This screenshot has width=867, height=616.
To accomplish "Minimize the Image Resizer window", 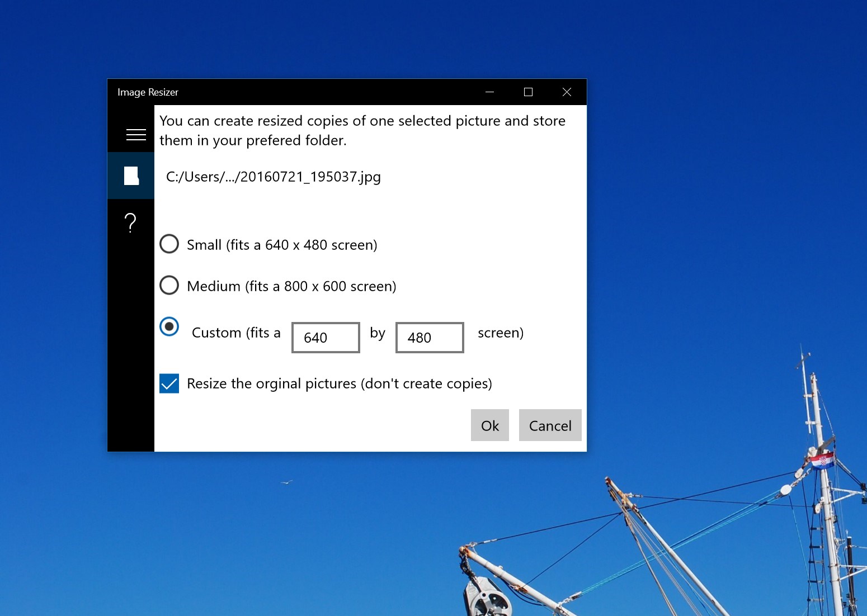I will 489,92.
